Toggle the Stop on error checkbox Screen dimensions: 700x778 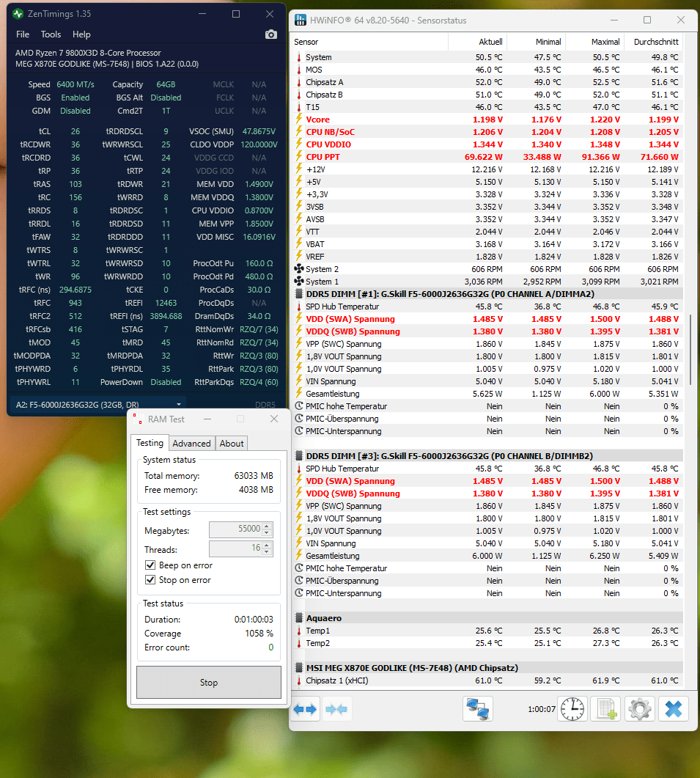(150, 579)
